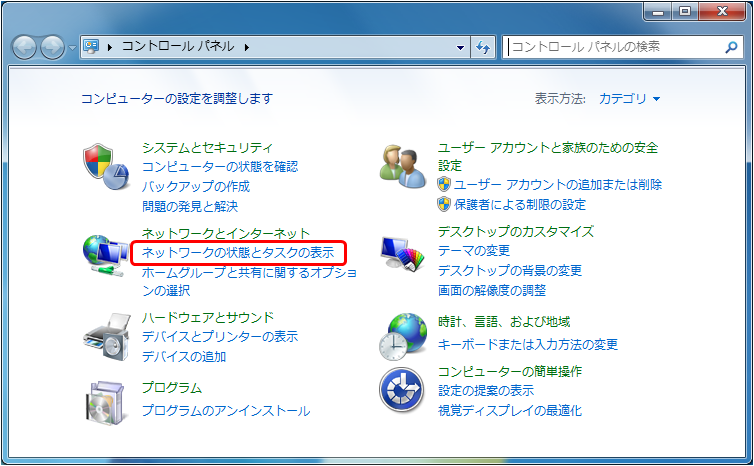Open コンピューターの簡単操作 category

(510, 371)
